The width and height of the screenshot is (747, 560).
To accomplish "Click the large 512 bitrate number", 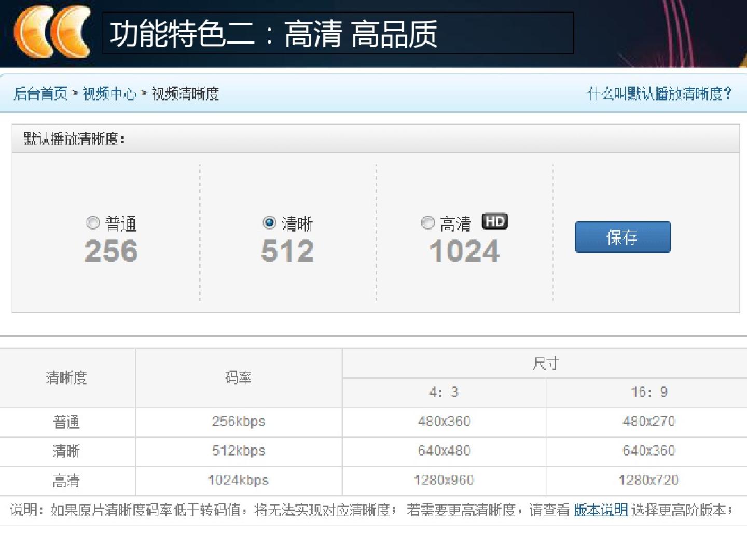I will (x=287, y=251).
